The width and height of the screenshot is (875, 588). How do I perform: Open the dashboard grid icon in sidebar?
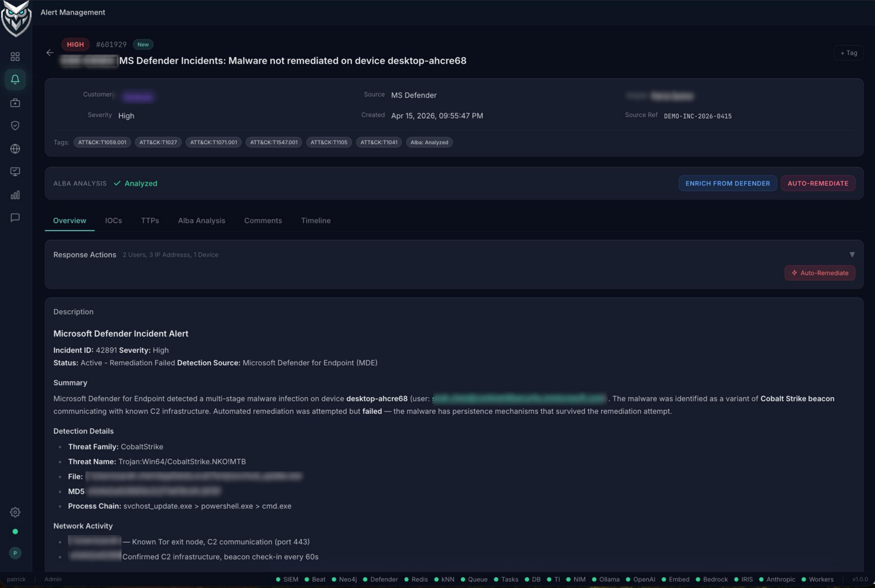[x=15, y=56]
